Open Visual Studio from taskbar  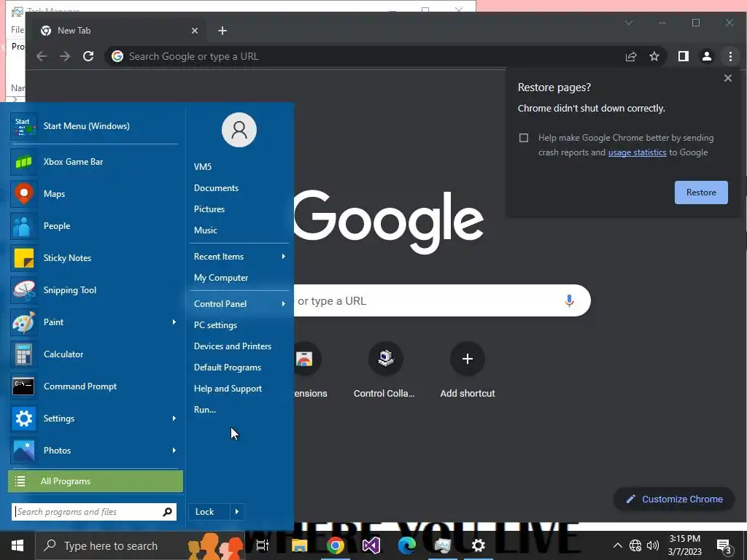point(371,545)
